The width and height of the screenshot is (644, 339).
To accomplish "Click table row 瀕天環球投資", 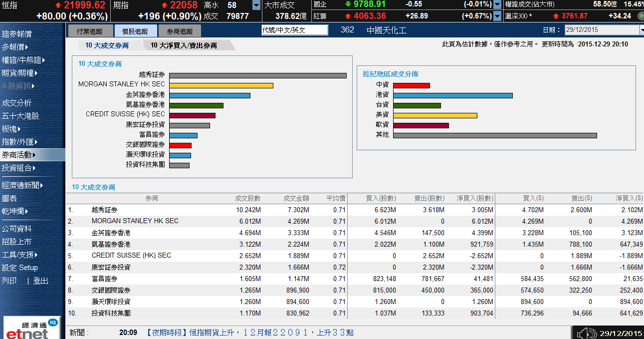I will pos(355,302).
